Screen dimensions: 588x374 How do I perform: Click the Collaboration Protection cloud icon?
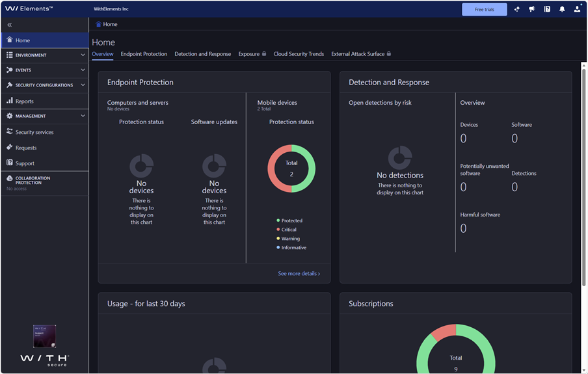tap(9, 178)
